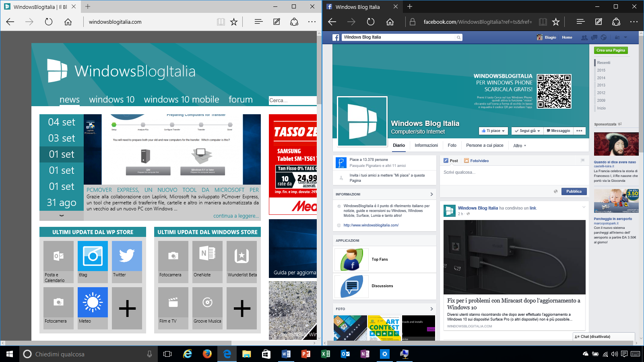Open Miracast article thumbnail image
Image resolution: width=644 pixels, height=362 pixels.
[x=514, y=257]
